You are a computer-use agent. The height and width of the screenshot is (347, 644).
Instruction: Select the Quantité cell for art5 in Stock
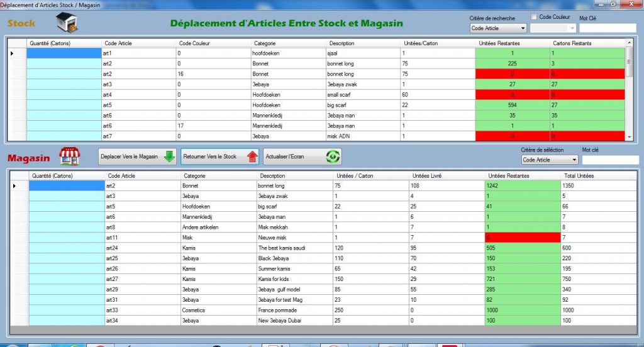click(64, 105)
